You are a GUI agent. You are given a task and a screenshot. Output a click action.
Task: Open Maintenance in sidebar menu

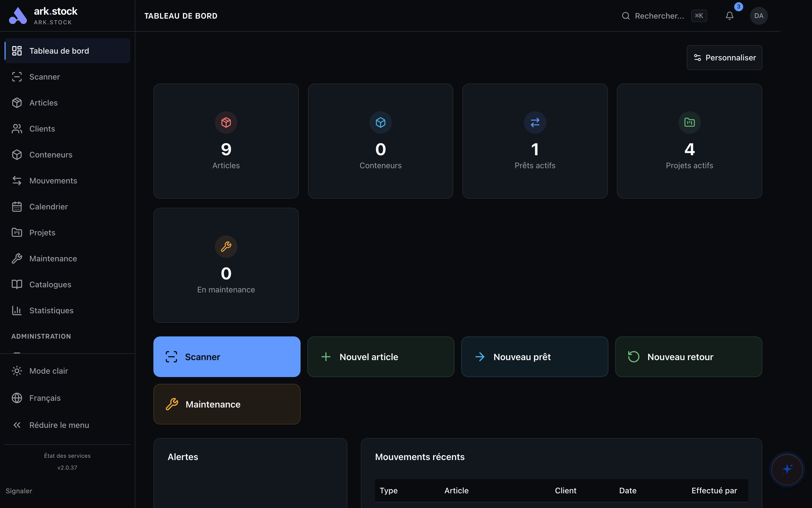[x=67, y=258]
